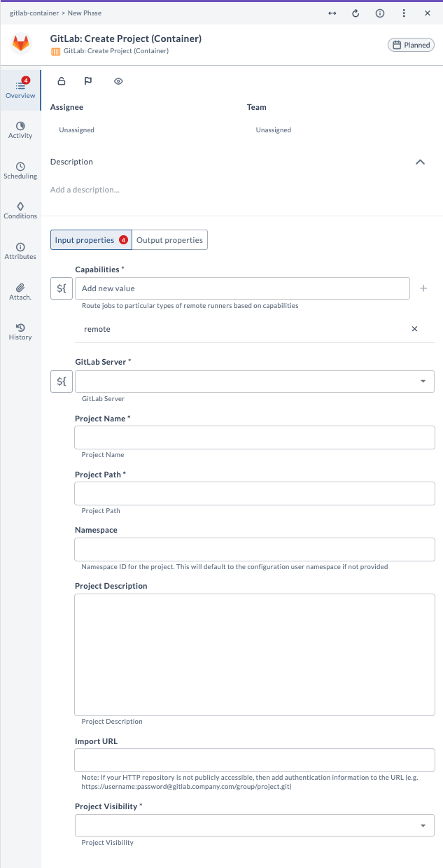Open the Attach. sidebar tab
The width and height of the screenshot is (443, 868).
click(20, 292)
